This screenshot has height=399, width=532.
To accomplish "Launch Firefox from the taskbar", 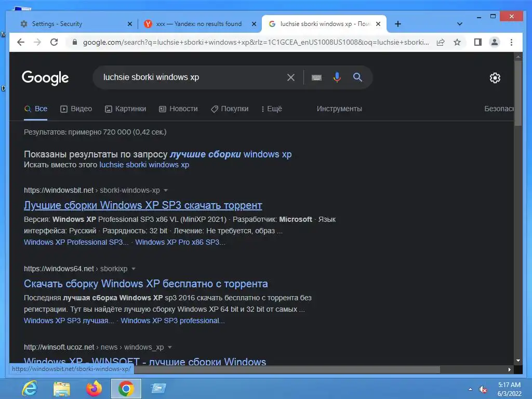I will pyautogui.click(x=94, y=389).
